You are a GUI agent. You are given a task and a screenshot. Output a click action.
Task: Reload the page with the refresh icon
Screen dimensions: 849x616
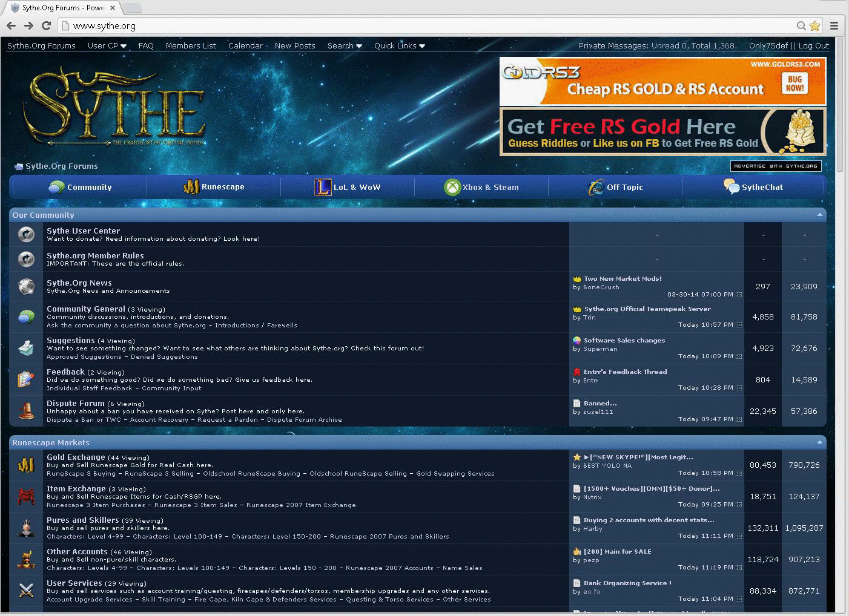[46, 25]
